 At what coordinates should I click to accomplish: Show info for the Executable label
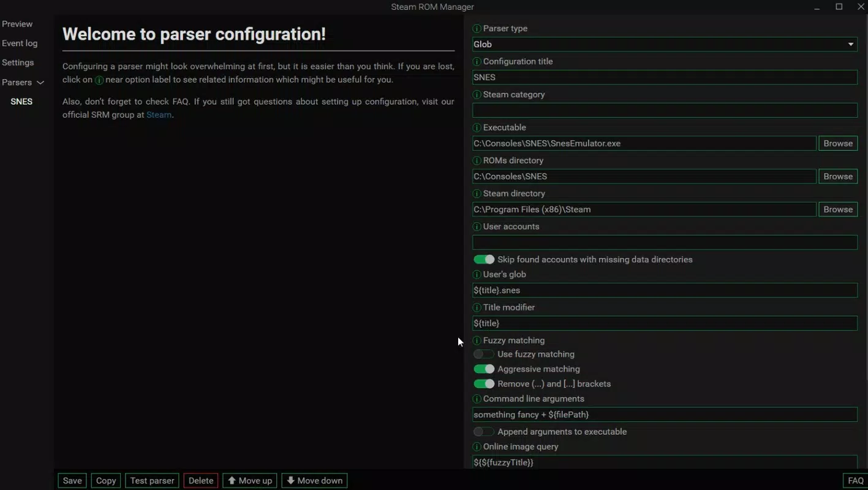pos(477,128)
